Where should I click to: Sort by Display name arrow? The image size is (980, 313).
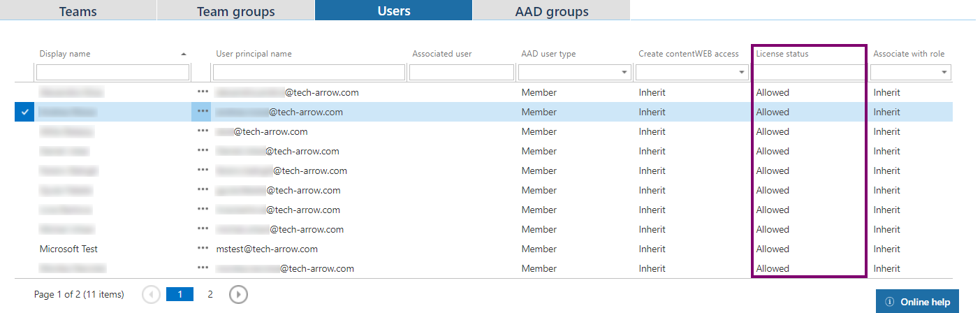pyautogui.click(x=184, y=54)
